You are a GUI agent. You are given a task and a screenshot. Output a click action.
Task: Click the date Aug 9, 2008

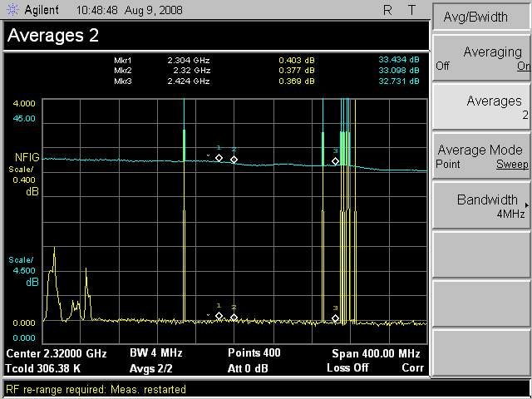pyautogui.click(x=153, y=11)
